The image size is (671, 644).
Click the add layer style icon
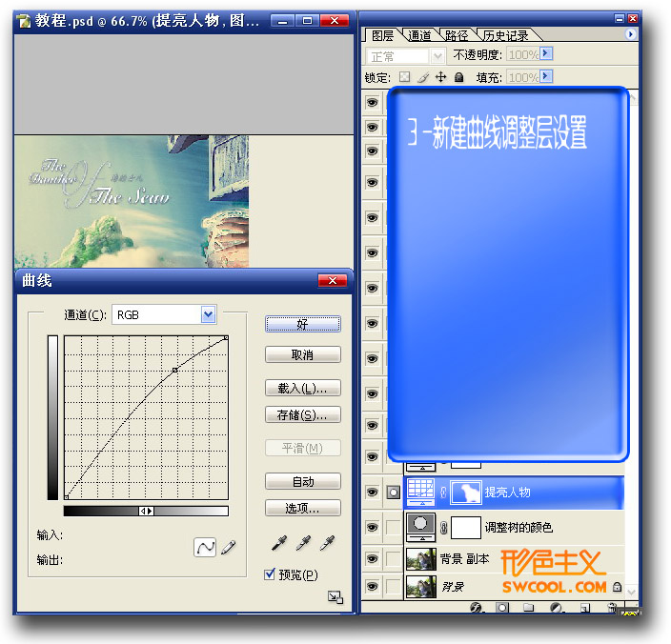pyautogui.click(x=476, y=607)
